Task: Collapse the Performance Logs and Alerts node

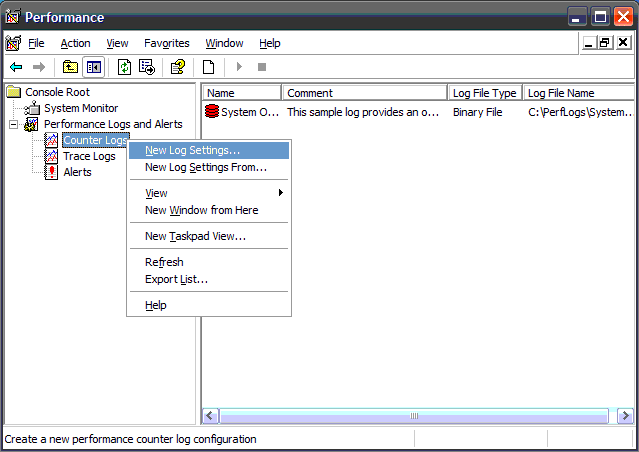Action: 13,124
